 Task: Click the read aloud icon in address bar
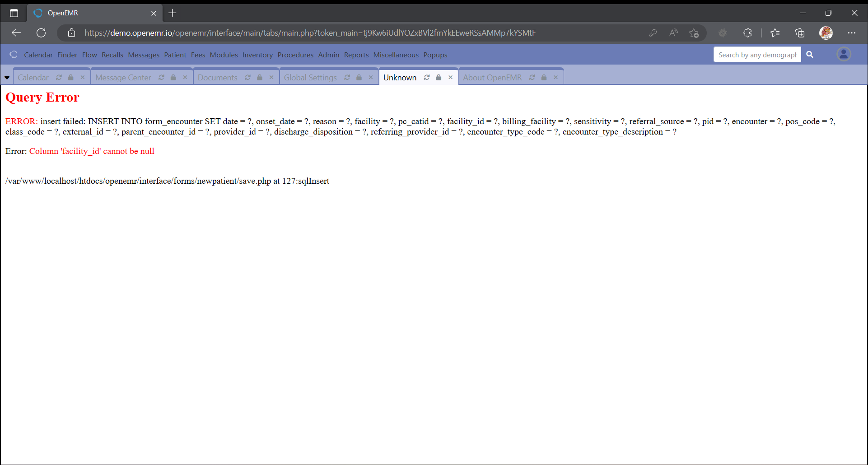[673, 33]
